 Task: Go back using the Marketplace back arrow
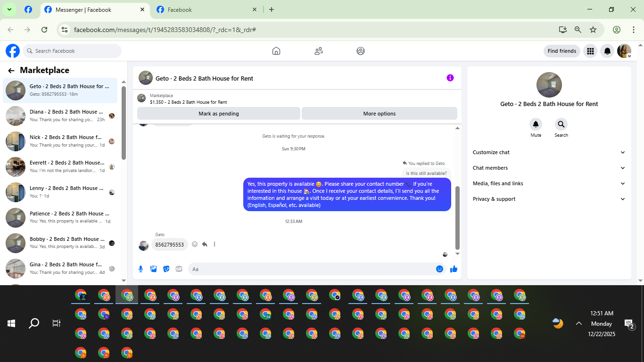point(11,71)
